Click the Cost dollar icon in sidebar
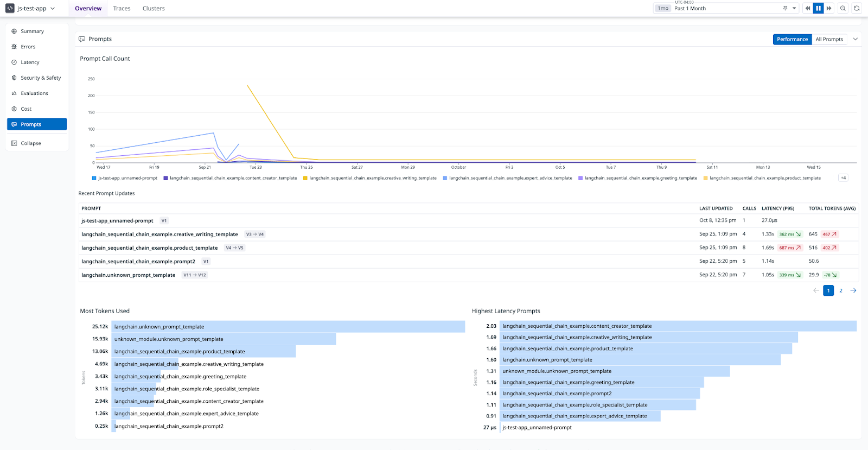Image resolution: width=868 pixels, height=450 pixels. (x=14, y=109)
